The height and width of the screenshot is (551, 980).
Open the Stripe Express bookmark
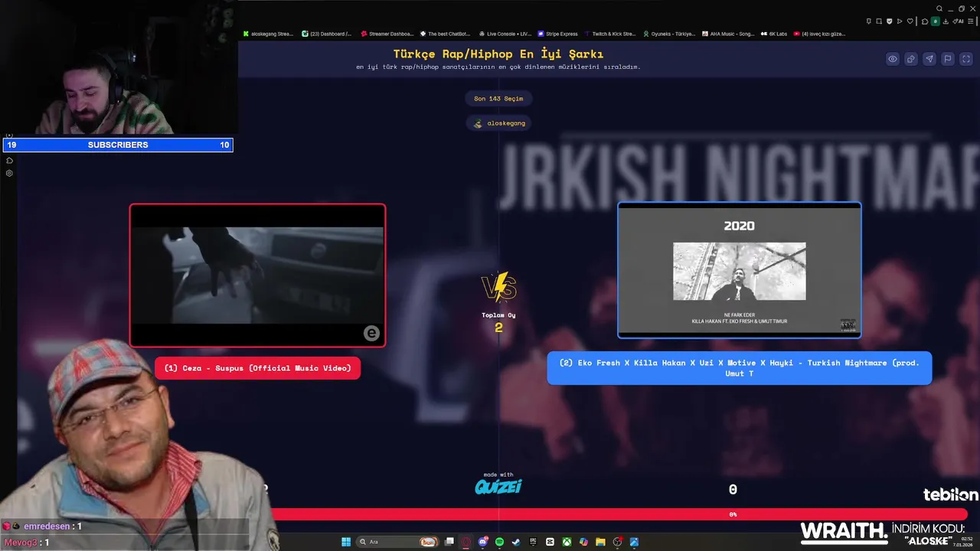(557, 34)
